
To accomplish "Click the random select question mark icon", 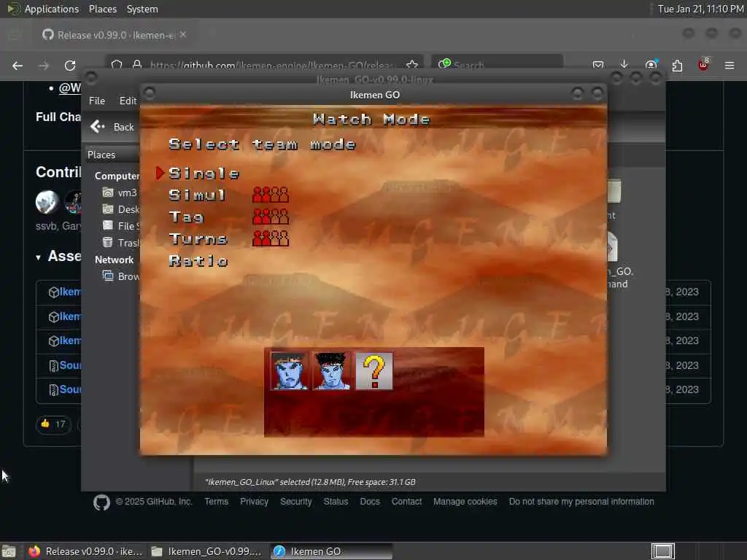I will tap(374, 371).
